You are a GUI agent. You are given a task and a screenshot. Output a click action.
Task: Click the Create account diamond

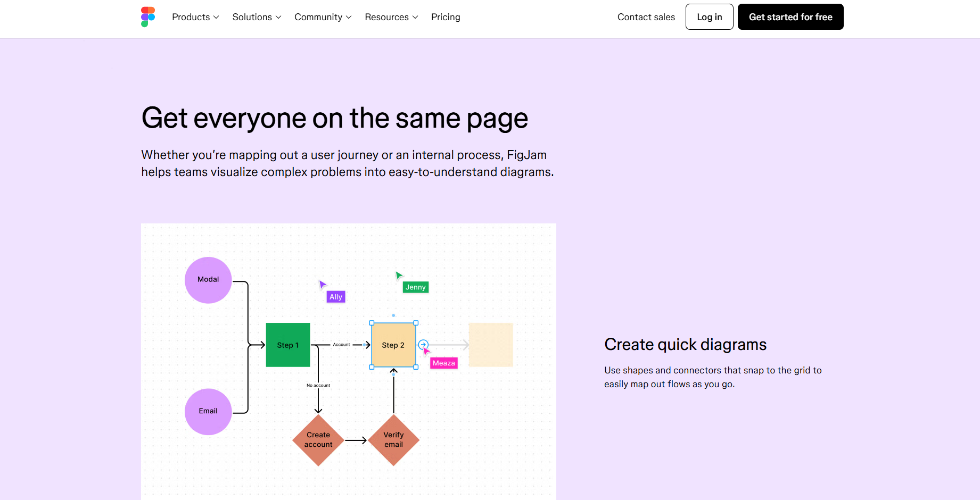tap(318, 440)
